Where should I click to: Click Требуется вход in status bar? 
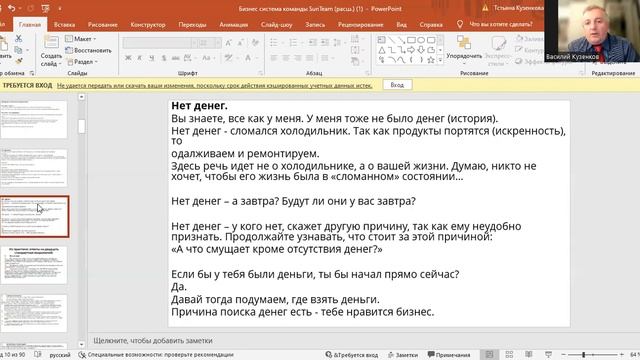point(351,355)
